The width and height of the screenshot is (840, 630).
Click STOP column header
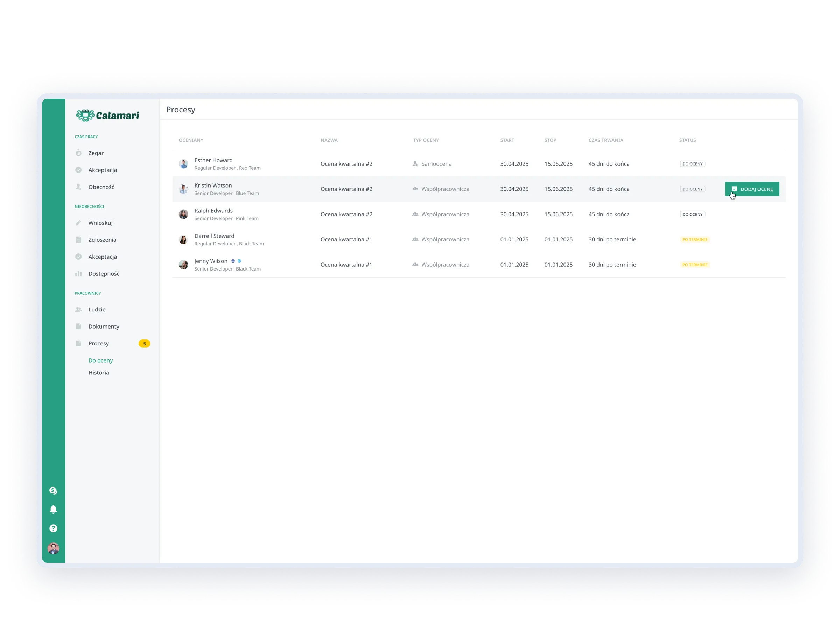point(550,140)
